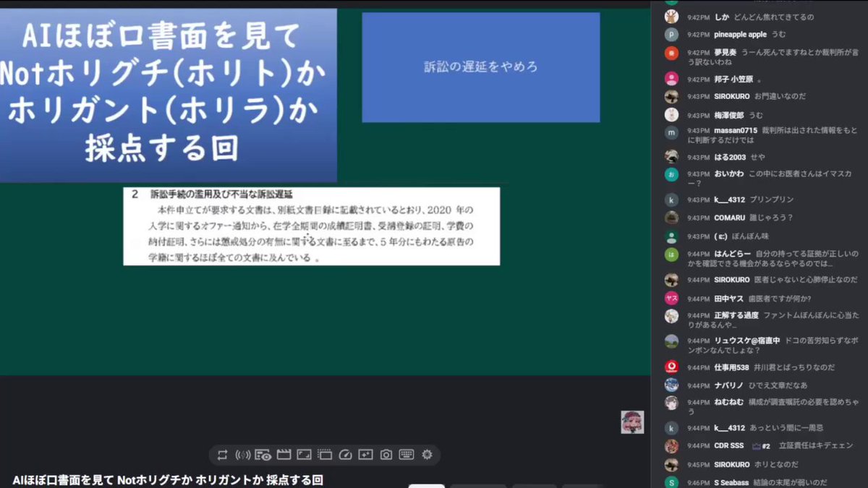
Task: Open the keyboard shortcuts icon
Action: pos(407,455)
